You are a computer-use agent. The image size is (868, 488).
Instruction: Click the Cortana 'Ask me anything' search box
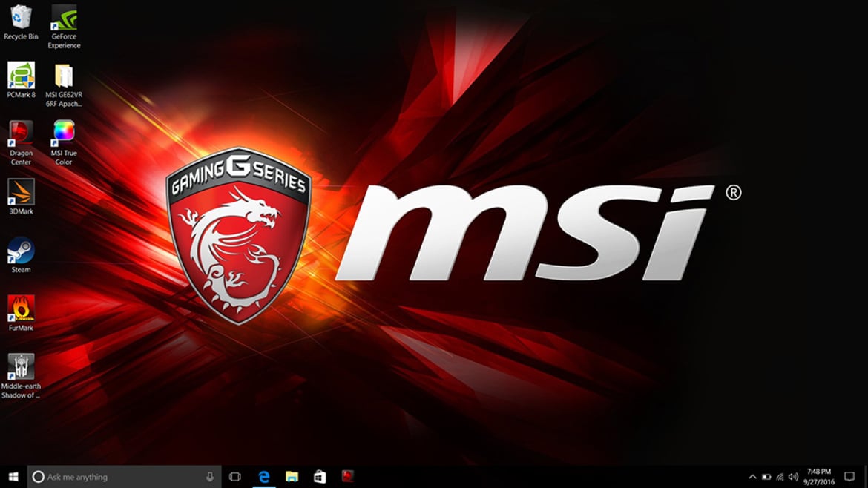[x=124, y=476]
